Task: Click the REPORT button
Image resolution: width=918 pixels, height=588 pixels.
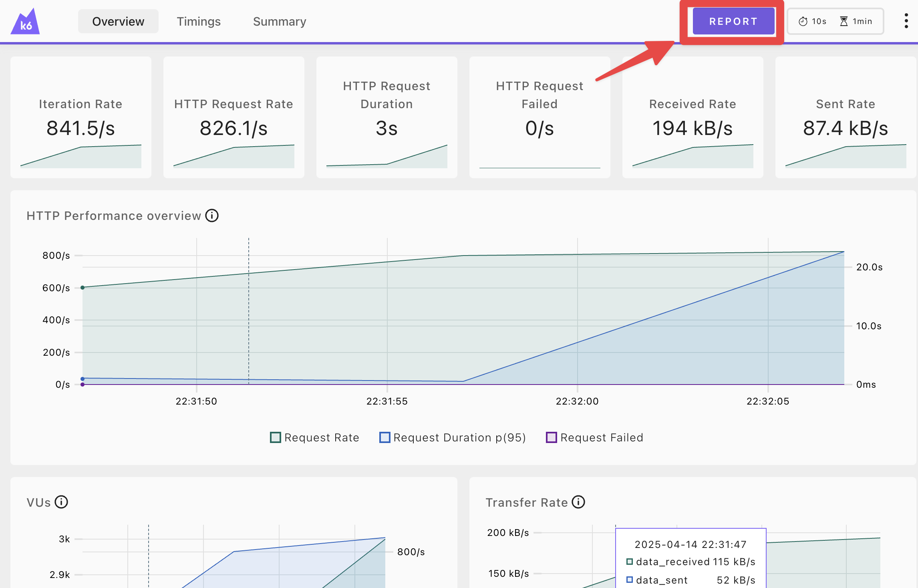Action: [733, 21]
